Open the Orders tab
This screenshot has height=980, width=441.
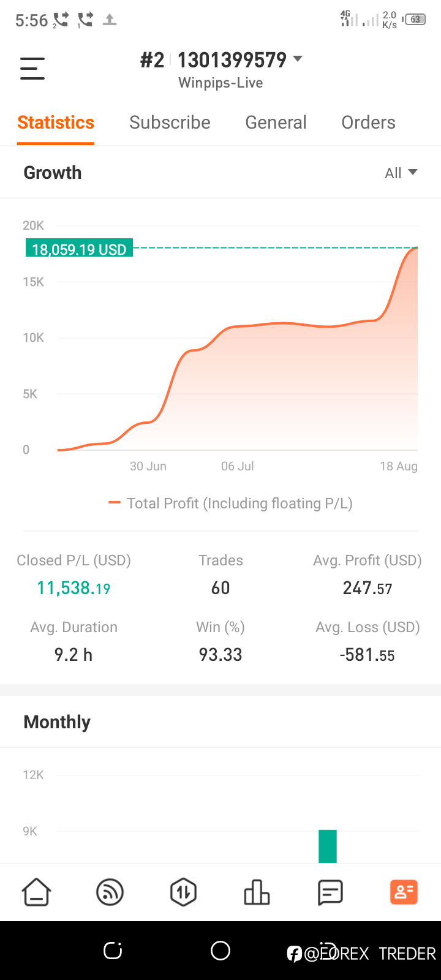368,123
